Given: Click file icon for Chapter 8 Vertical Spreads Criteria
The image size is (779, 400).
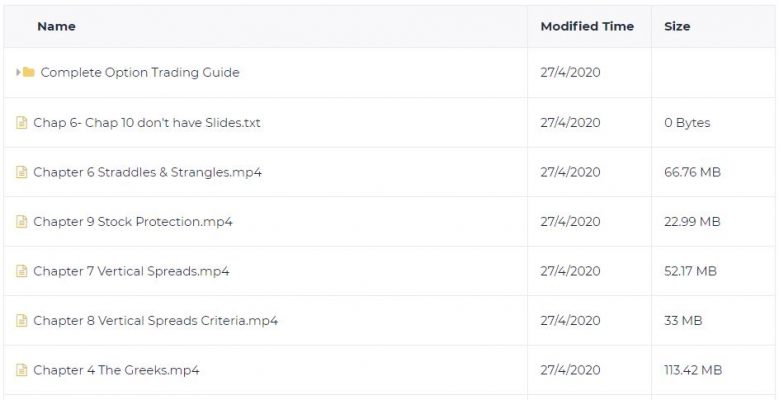Looking at the screenshot, I should tap(21, 321).
